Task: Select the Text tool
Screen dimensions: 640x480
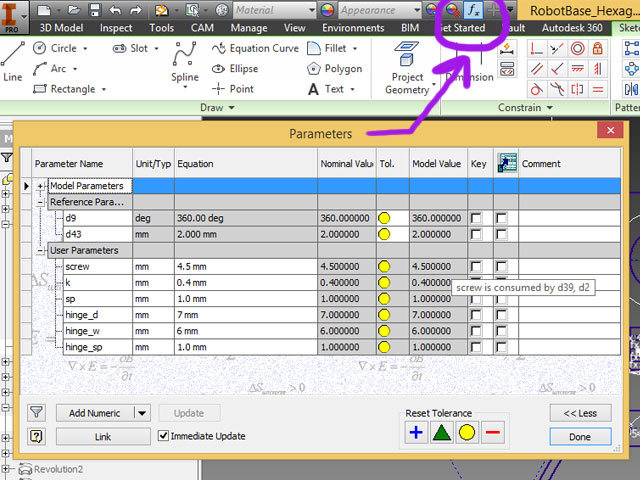Action: pos(326,89)
